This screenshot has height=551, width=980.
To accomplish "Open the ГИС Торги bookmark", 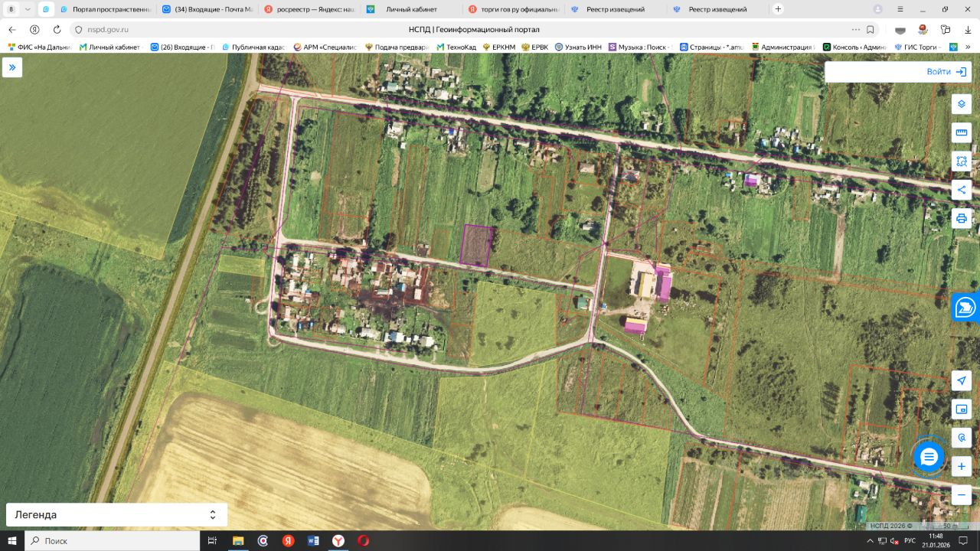I will click(919, 47).
